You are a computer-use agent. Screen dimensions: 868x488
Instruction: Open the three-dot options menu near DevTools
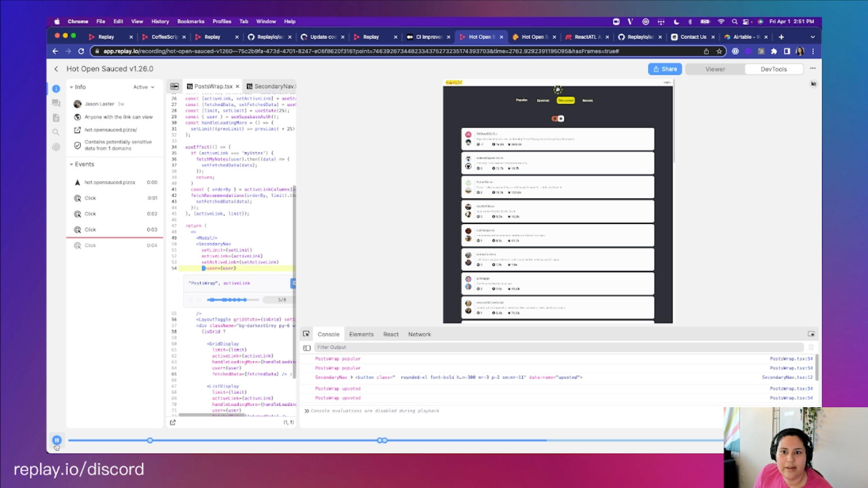coord(812,68)
